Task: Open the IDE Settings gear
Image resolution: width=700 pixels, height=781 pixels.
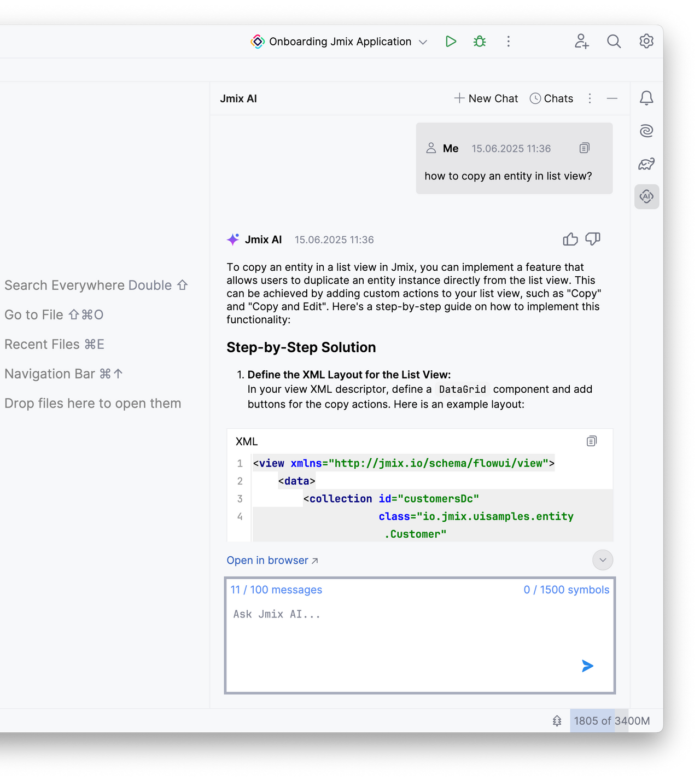Action: click(x=646, y=41)
